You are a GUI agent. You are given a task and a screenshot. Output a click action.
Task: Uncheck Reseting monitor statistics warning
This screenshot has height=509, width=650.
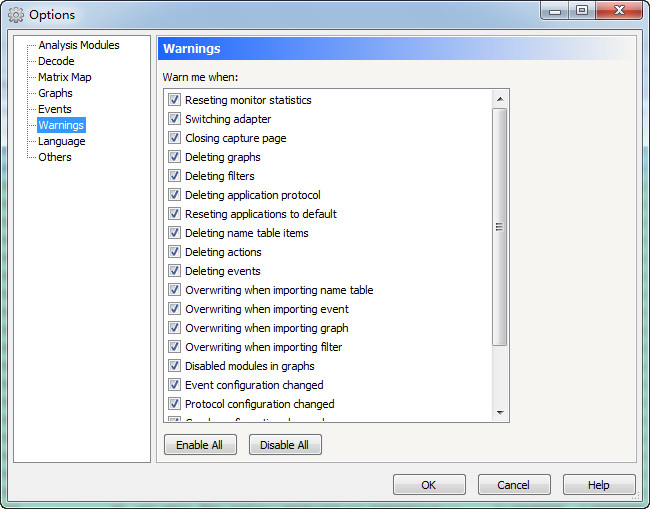175,100
